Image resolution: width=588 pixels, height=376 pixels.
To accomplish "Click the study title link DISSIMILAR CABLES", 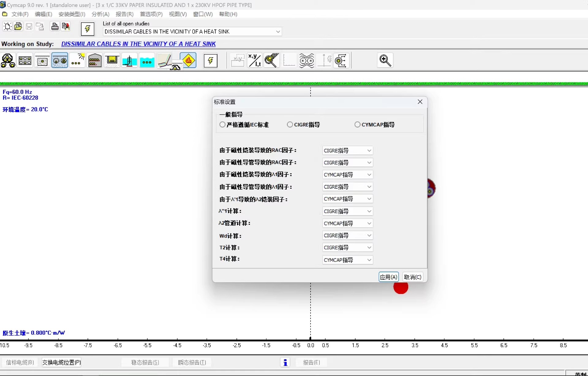I will tap(138, 44).
